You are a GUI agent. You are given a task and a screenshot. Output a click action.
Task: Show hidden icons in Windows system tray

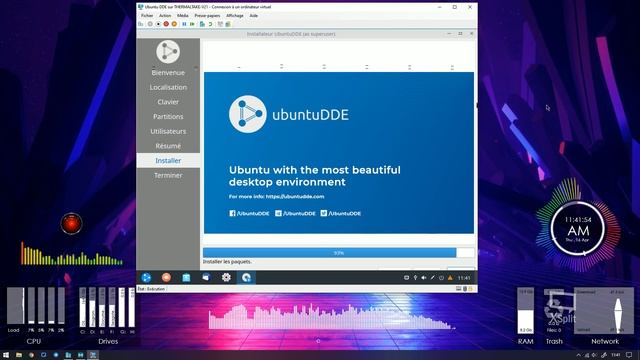point(578,355)
